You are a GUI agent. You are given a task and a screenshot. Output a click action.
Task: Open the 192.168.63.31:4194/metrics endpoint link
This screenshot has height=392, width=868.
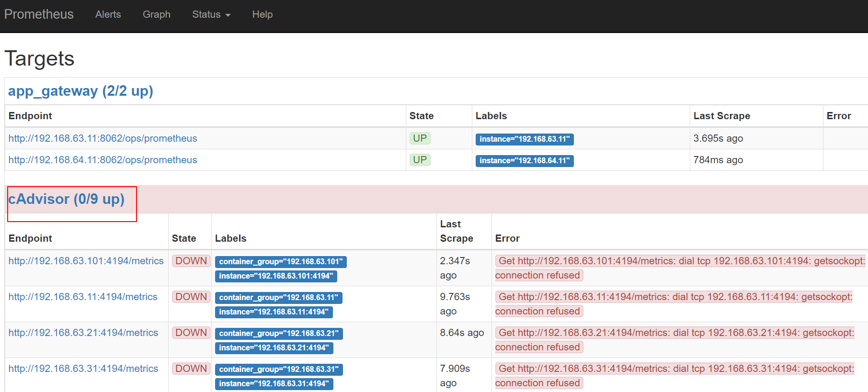point(83,369)
